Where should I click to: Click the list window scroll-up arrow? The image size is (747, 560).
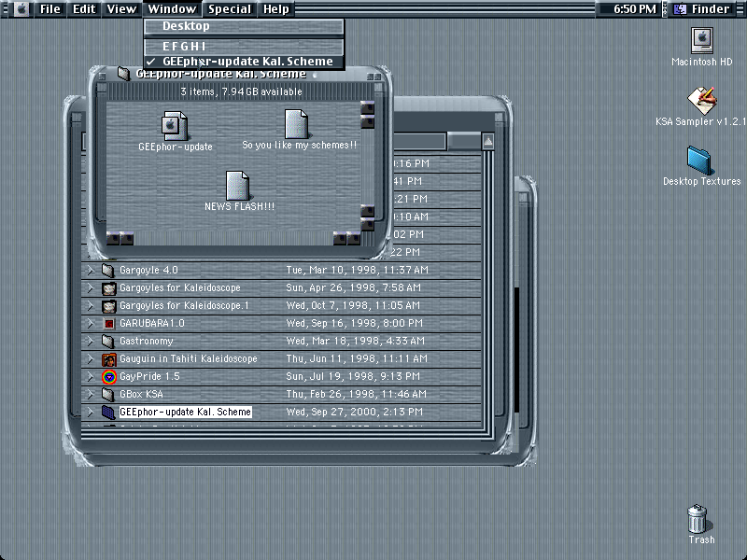tap(487, 141)
